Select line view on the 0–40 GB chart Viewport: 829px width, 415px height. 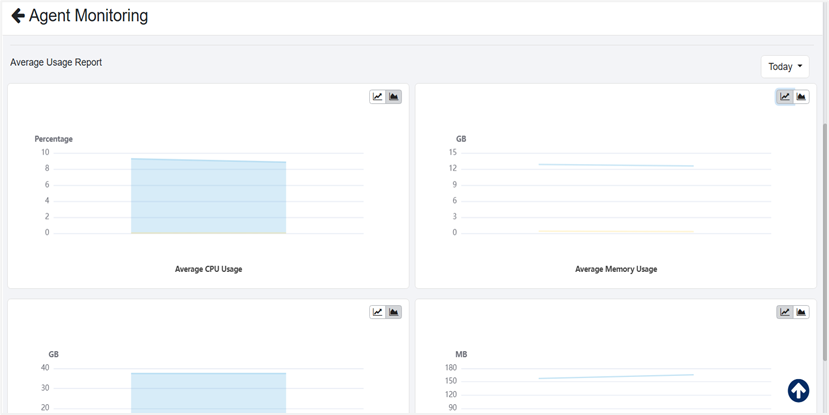click(377, 312)
